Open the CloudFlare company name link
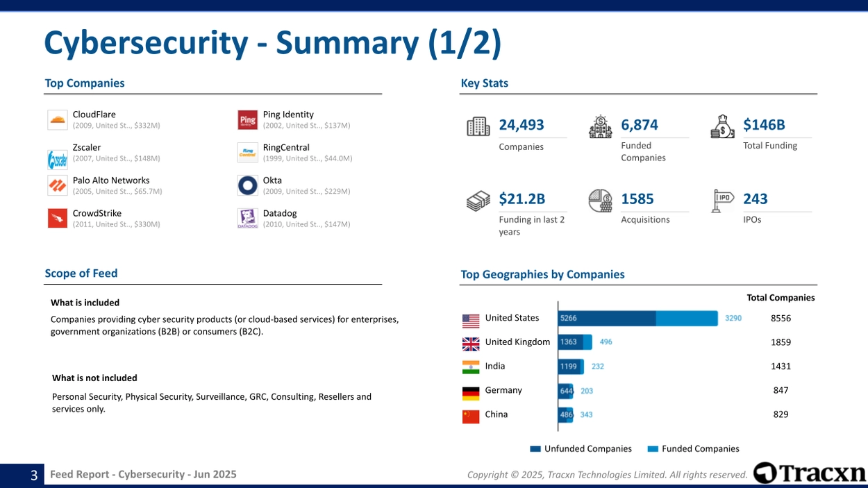868x488 pixels. pos(94,115)
